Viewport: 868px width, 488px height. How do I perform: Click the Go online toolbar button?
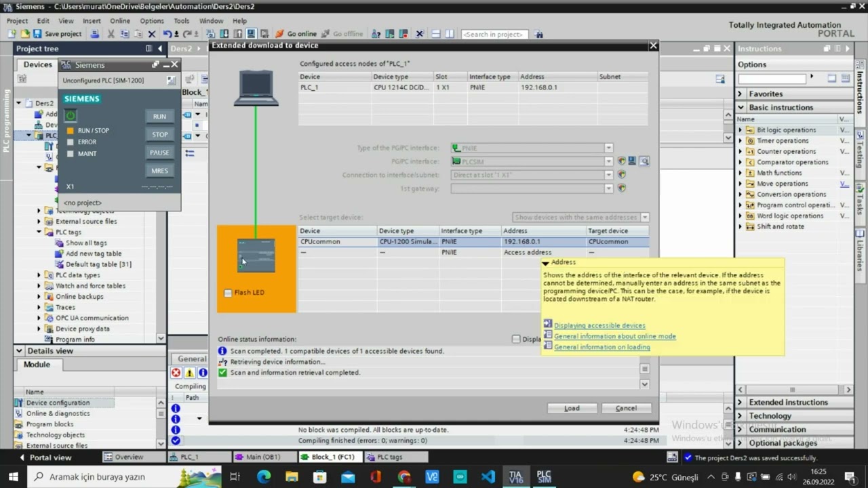coord(296,34)
